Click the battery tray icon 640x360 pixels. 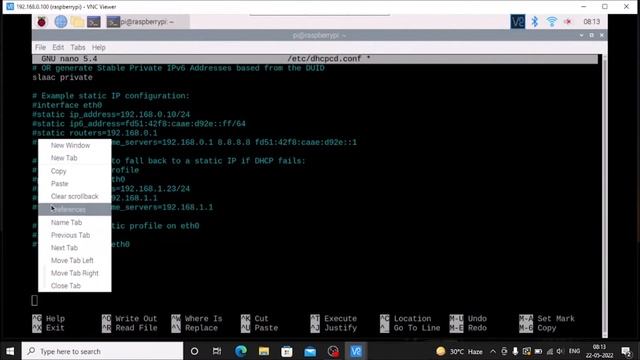[538, 351]
